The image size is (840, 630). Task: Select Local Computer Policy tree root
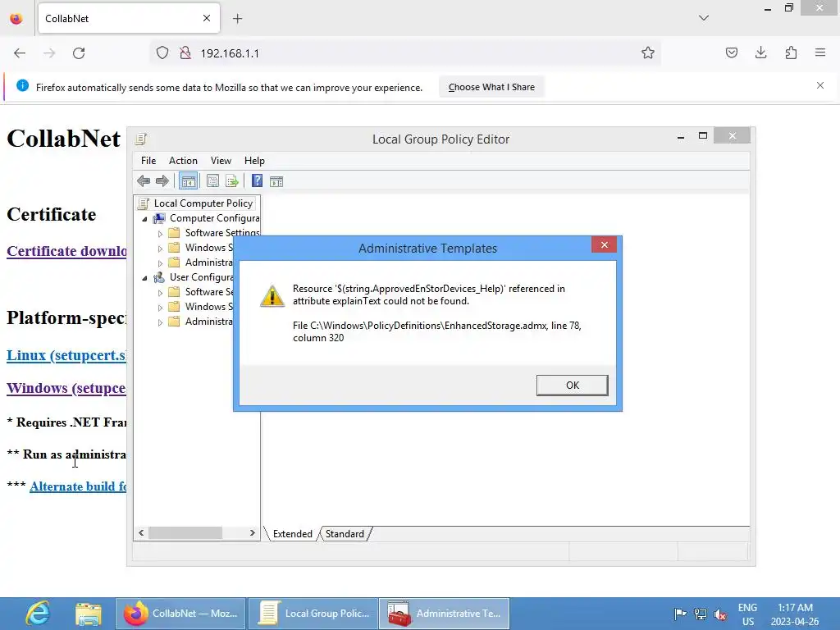click(x=203, y=203)
